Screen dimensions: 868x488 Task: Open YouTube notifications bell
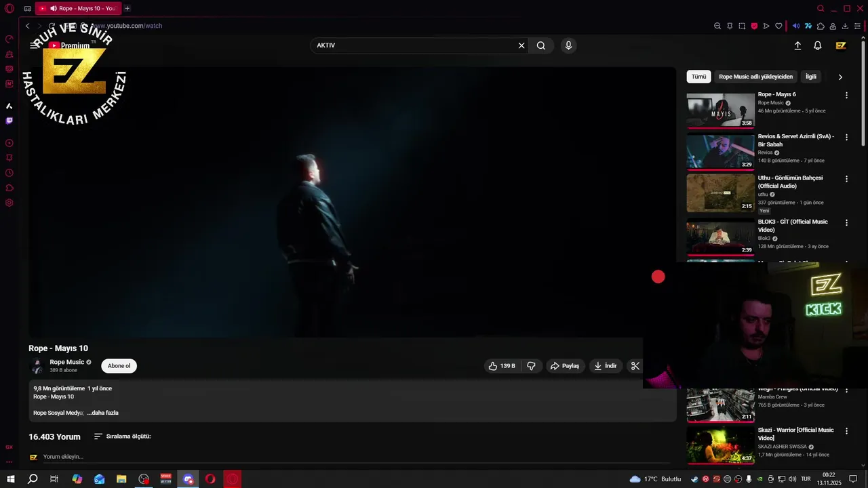818,45
